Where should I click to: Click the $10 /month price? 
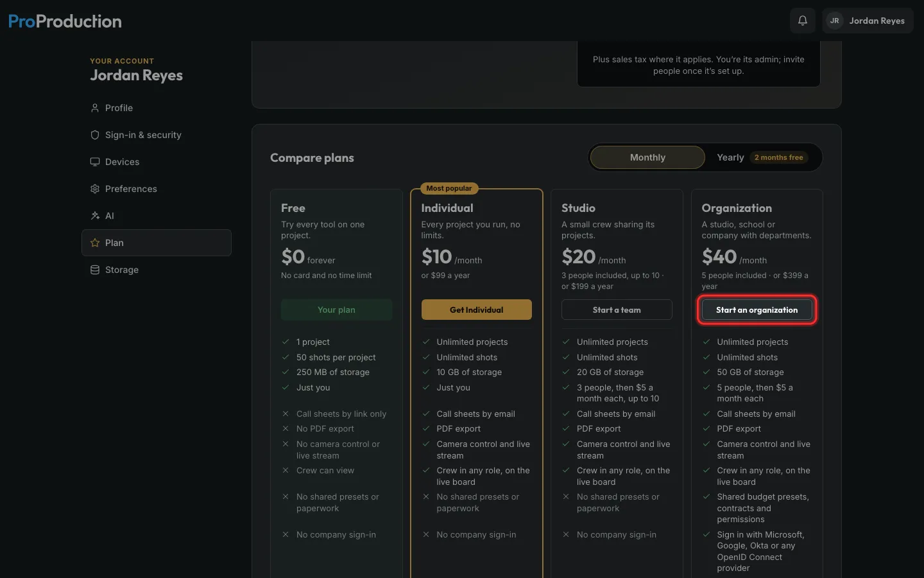click(452, 257)
